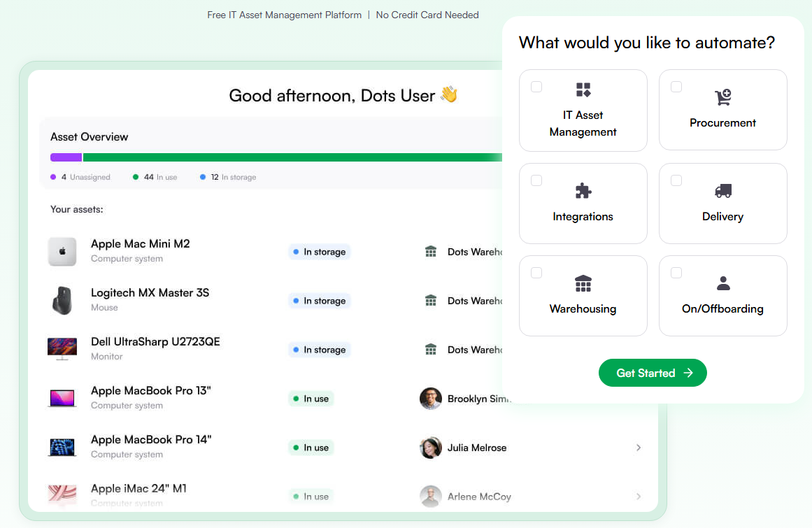The image size is (812, 528).
Task: Click the Delivery truck icon
Action: tap(722, 191)
